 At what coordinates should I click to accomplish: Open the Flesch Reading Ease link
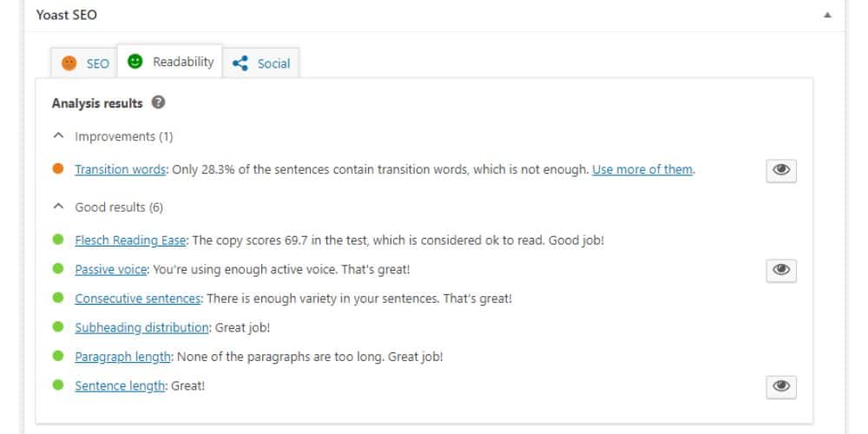click(x=131, y=240)
